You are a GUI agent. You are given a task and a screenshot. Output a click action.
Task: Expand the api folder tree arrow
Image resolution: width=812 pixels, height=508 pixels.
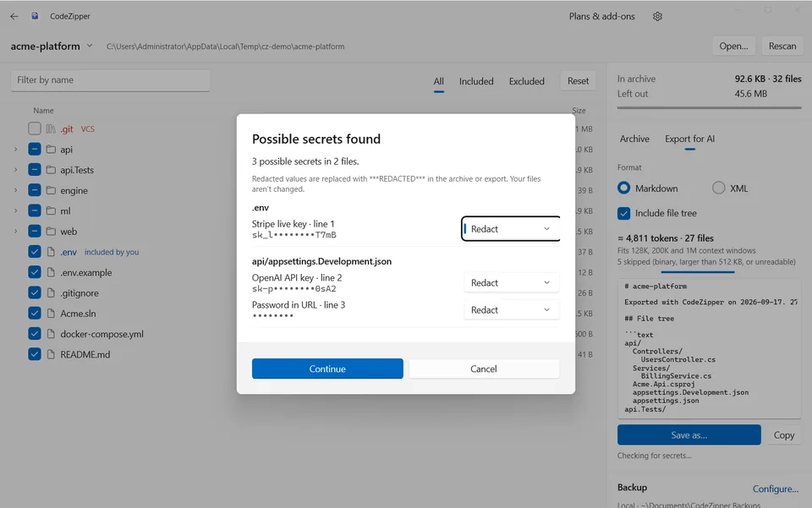pos(15,150)
